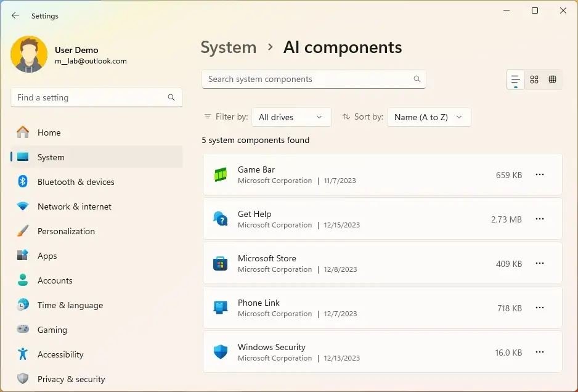Switch to grid view of components
This screenshot has height=392, width=578.
[x=534, y=79]
